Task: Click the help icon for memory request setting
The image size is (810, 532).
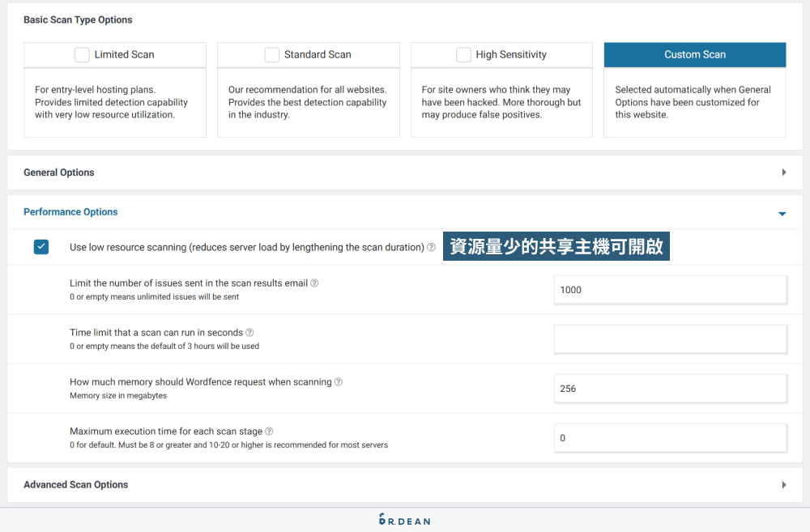Action: click(x=338, y=381)
